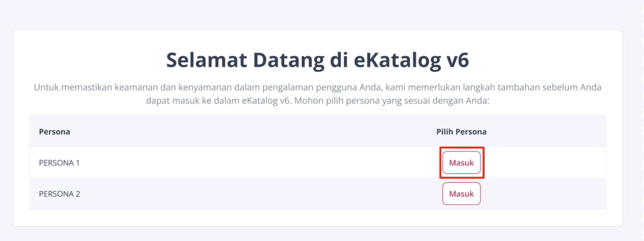Click Masuk button for PERSONA 1
644x241 pixels.
click(461, 163)
